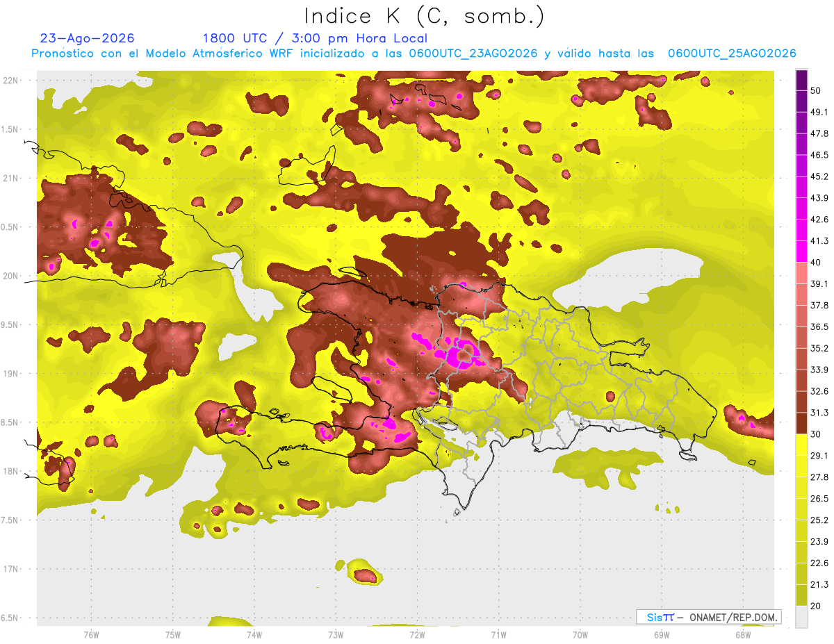Select the date label "23-Ago-2026"
Screen dimensions: 834x644
point(88,38)
